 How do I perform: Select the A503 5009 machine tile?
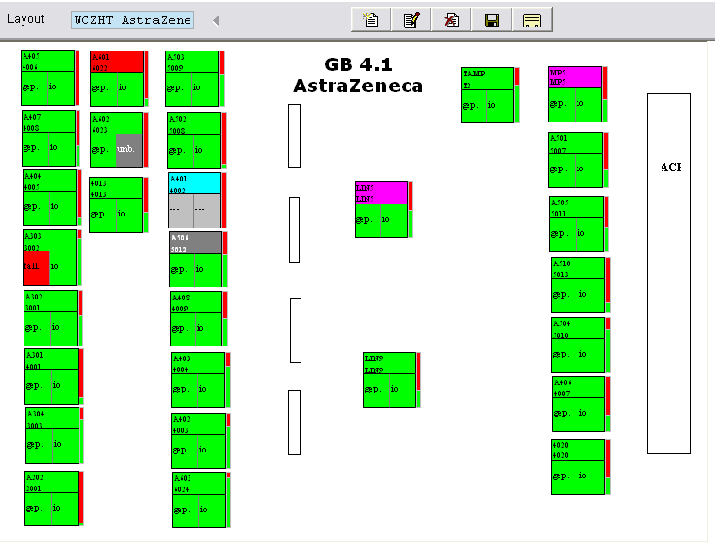click(192, 79)
